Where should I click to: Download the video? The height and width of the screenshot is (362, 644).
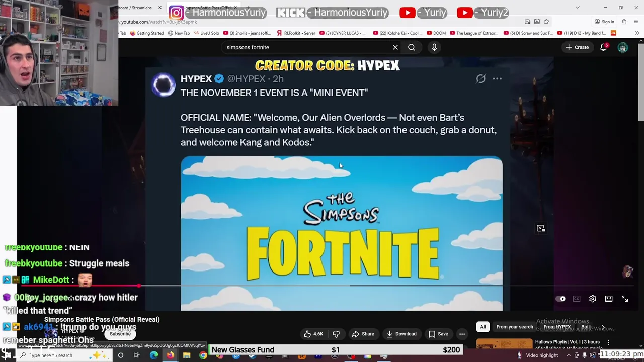[401, 334]
